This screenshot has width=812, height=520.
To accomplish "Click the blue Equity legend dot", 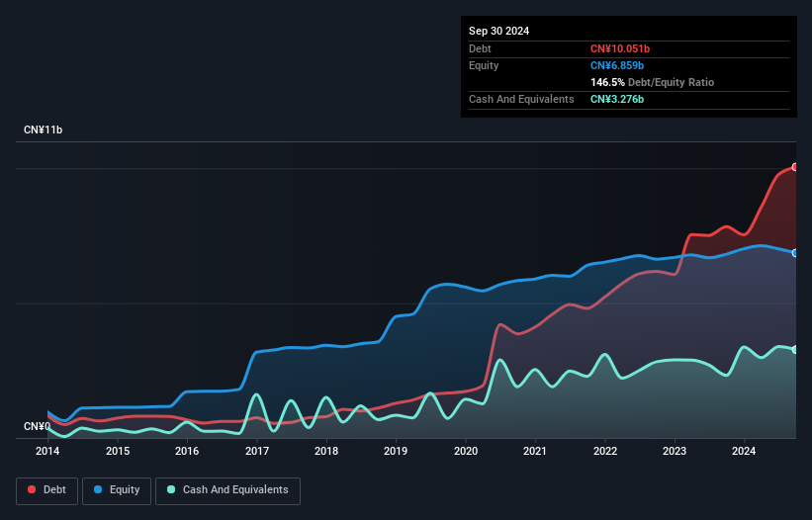I will point(98,489).
